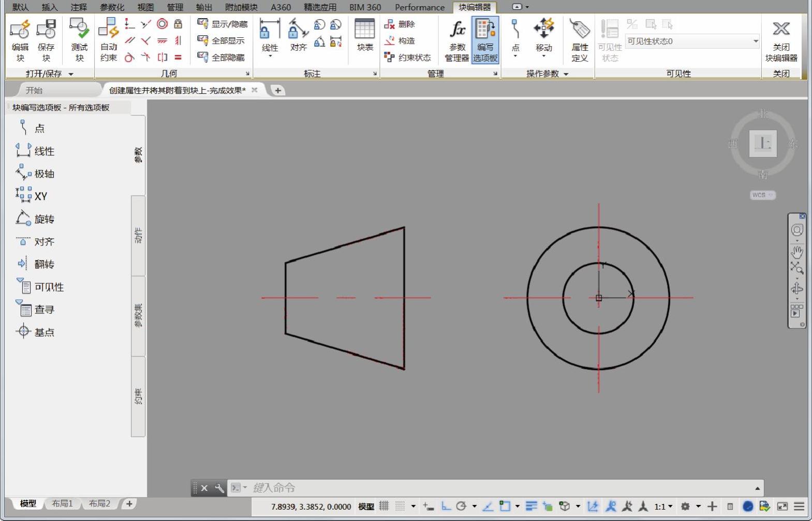Screen dimensions: 812x521
Task: Toggle lineweight display in the status bar
Action: [x=531, y=506]
